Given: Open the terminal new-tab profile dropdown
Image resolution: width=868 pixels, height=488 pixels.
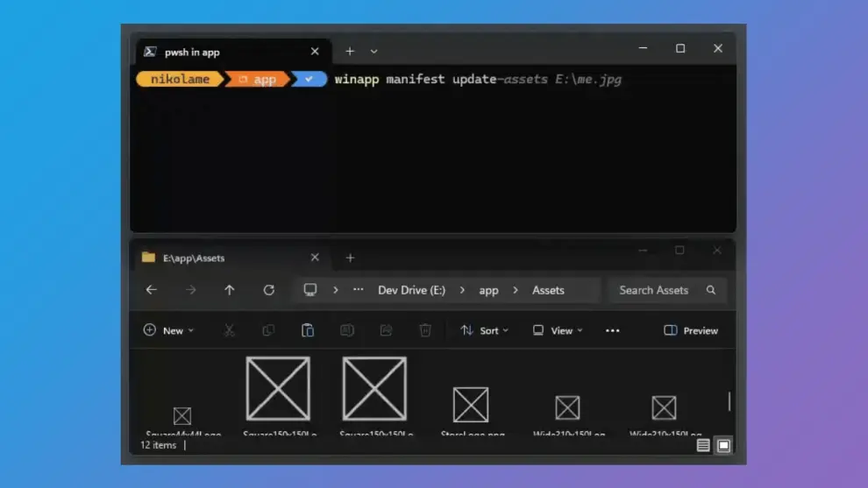Looking at the screenshot, I should click(x=374, y=52).
